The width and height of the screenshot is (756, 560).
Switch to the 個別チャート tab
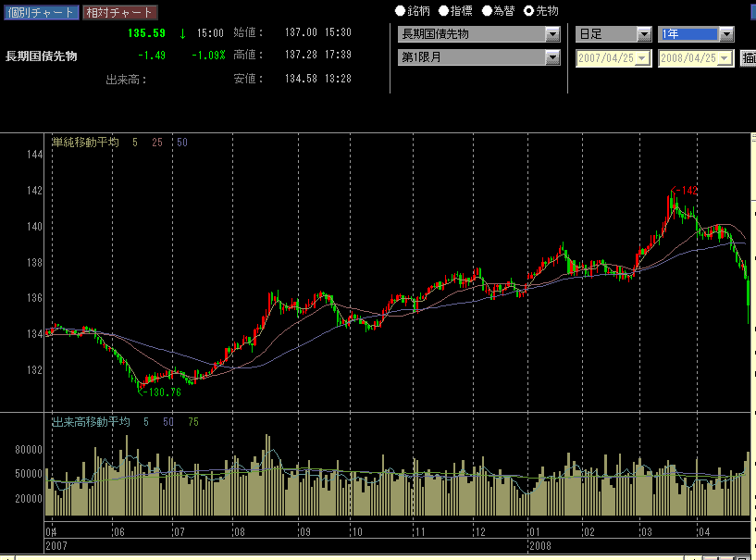pyautogui.click(x=40, y=13)
